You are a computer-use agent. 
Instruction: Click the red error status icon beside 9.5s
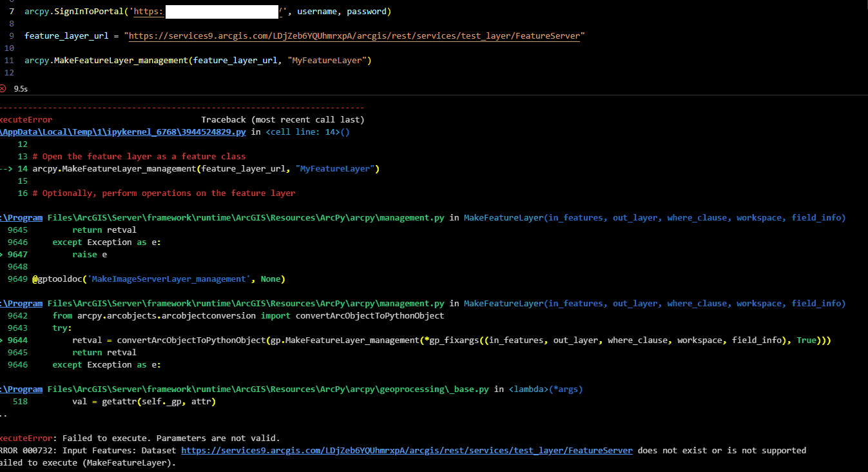pos(3,88)
